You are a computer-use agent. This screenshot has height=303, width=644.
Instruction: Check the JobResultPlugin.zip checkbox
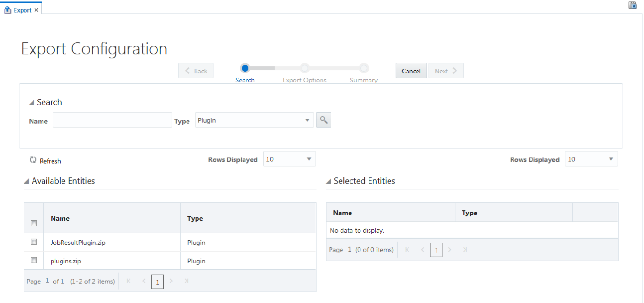click(34, 242)
